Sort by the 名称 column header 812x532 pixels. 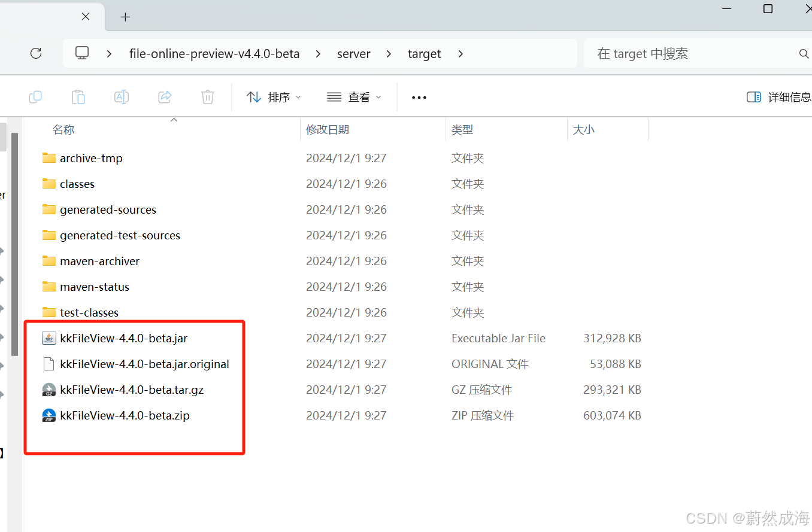[x=63, y=130]
